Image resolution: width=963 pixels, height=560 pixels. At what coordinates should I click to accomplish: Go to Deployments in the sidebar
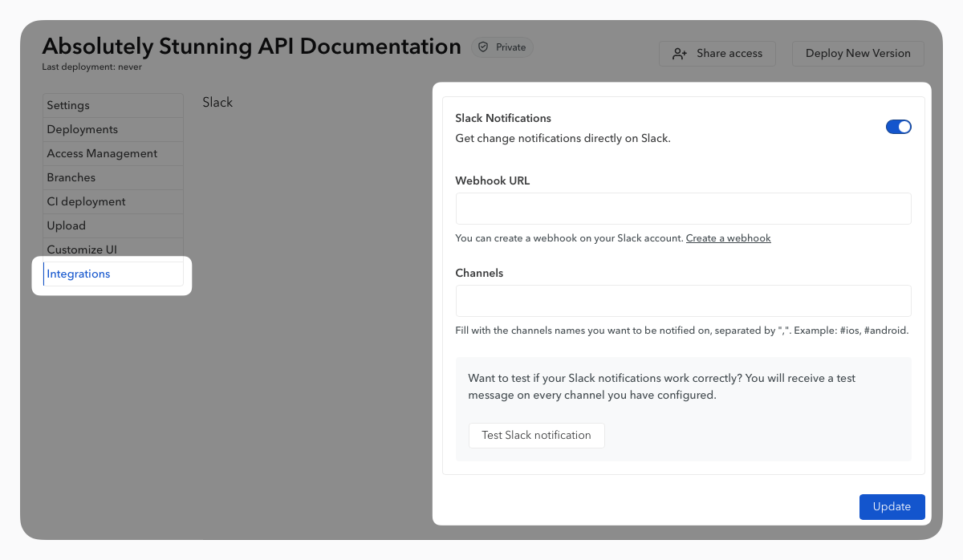pyautogui.click(x=82, y=129)
